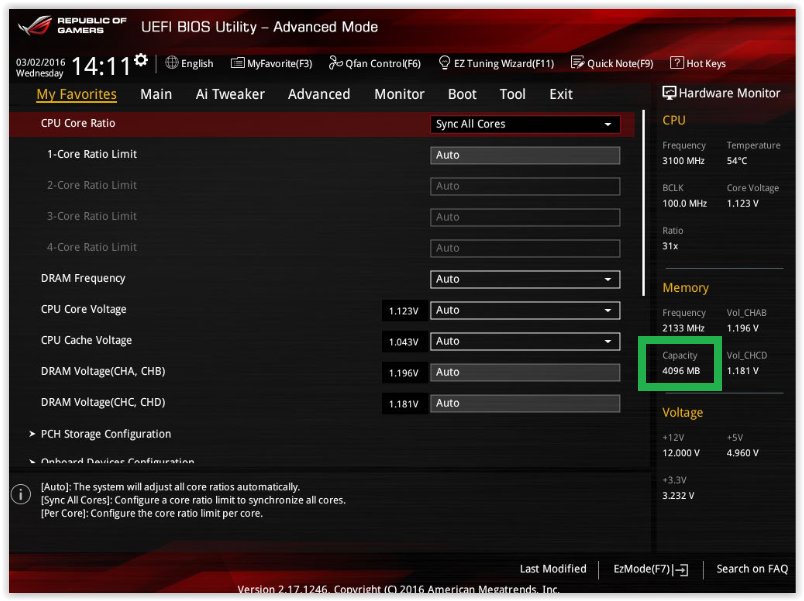Open the CPU Core Ratio dropdown

524,124
